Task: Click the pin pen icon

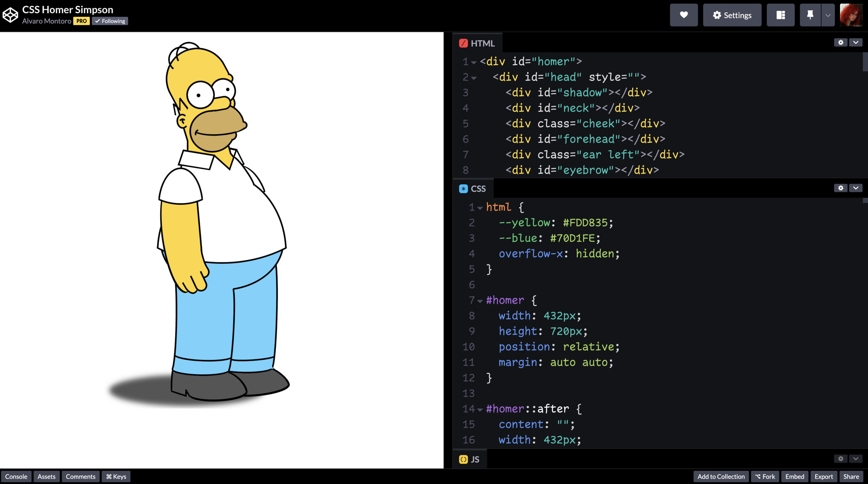Action: point(810,15)
